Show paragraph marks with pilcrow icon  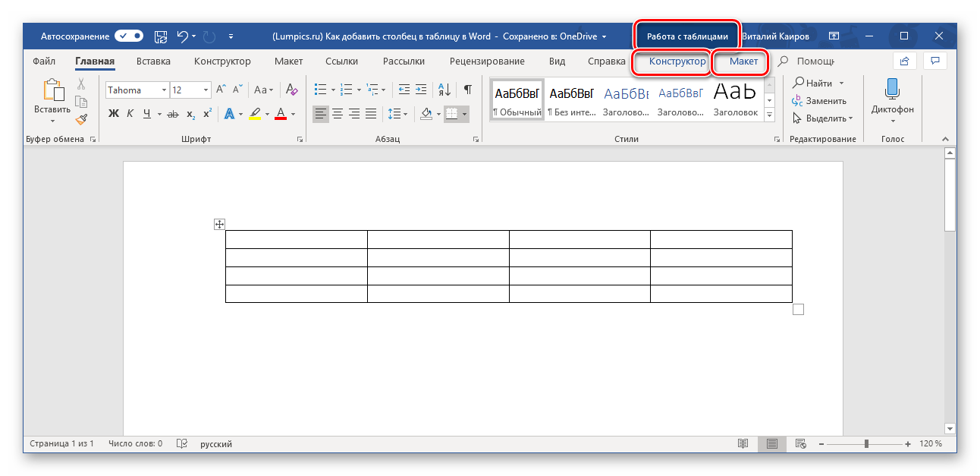467,90
